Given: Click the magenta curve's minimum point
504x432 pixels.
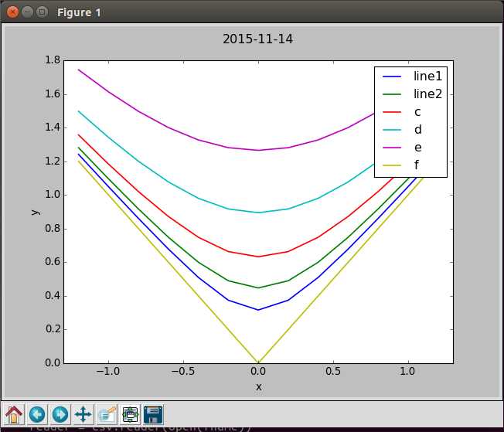Looking at the screenshot, I should click(258, 150).
